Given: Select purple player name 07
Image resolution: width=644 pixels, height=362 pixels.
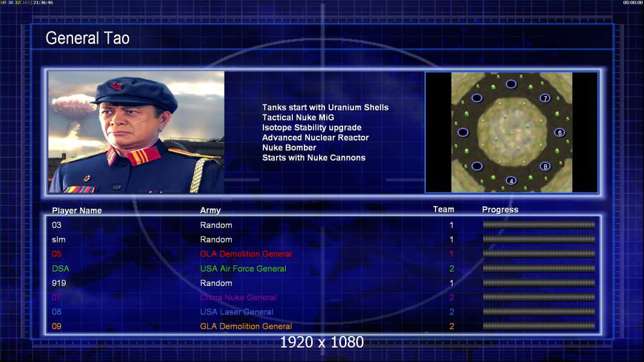Looking at the screenshot, I should point(57,297).
